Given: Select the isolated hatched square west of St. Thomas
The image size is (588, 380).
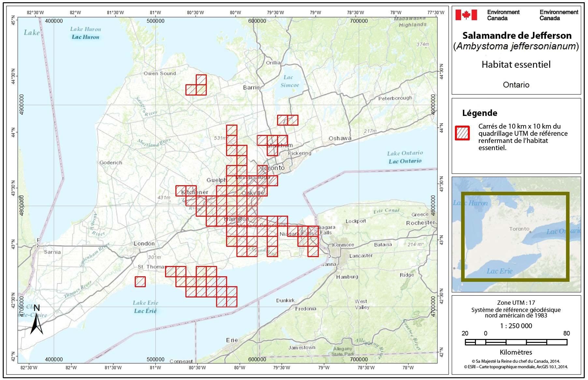Looking at the screenshot, I should pyautogui.click(x=140, y=282).
